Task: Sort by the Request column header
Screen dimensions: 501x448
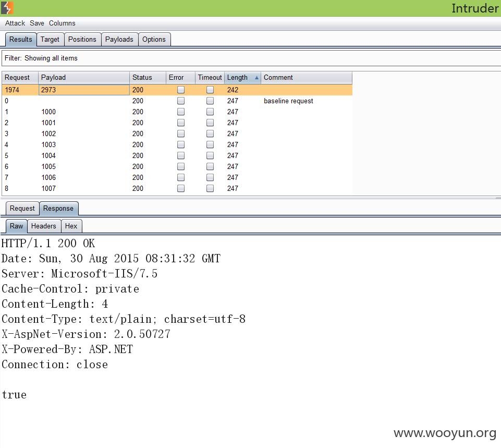Action: tap(20, 78)
